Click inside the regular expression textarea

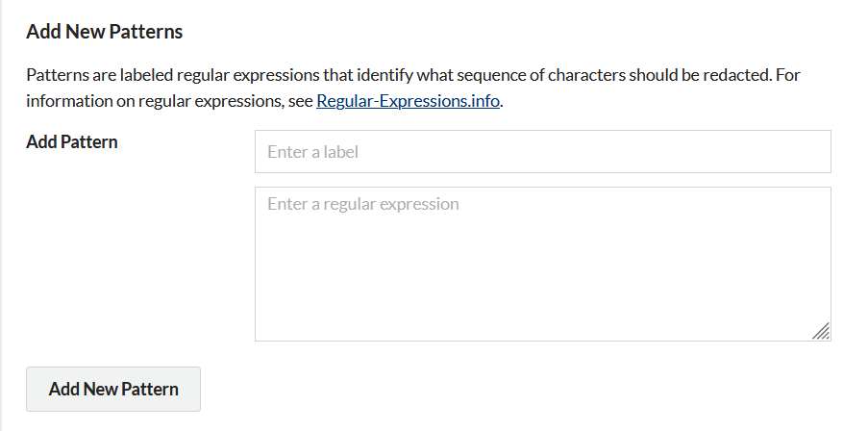(543, 264)
